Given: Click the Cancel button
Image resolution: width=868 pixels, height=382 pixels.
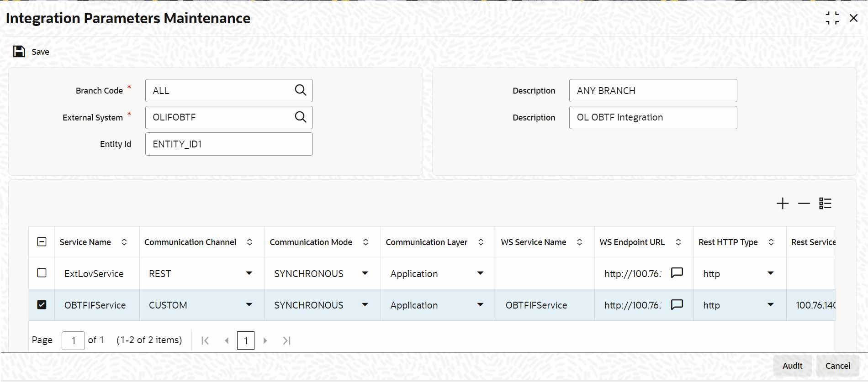Looking at the screenshot, I should pyautogui.click(x=837, y=366).
